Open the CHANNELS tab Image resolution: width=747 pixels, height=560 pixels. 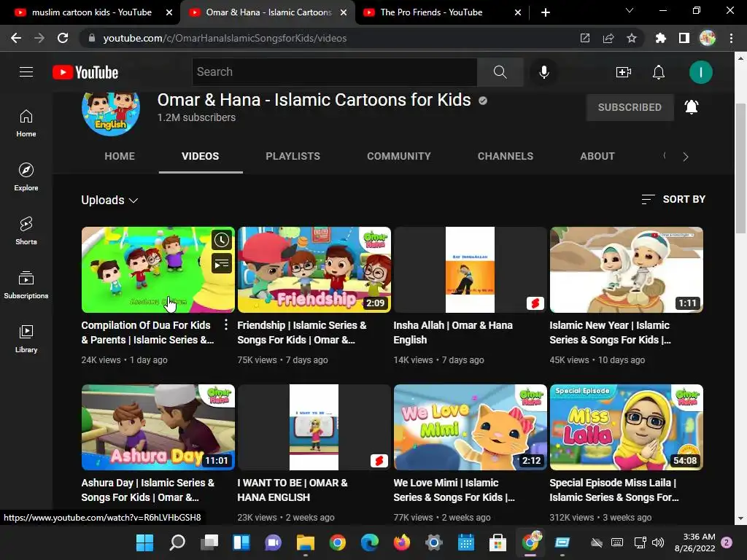[506, 156]
